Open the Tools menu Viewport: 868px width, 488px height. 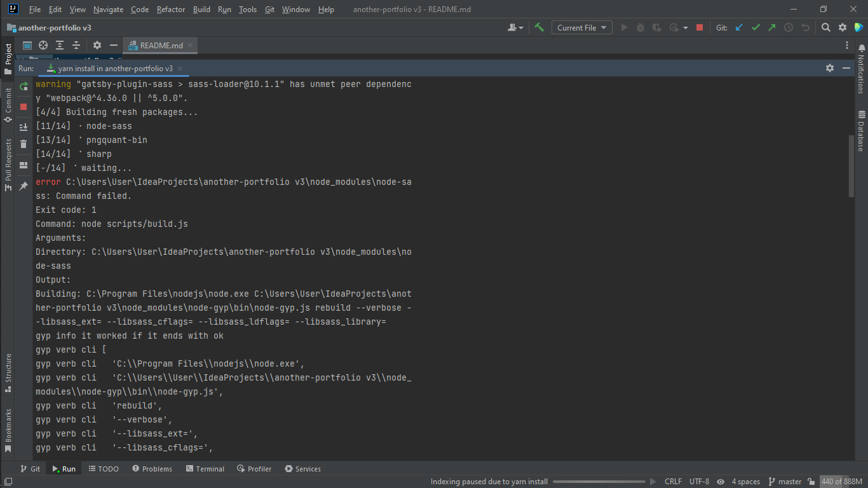[x=248, y=10]
